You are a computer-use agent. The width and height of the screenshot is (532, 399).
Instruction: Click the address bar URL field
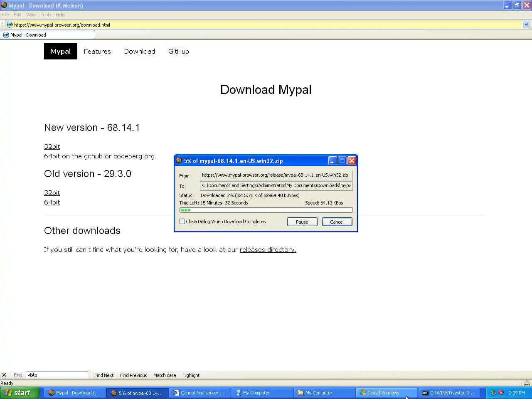point(266,25)
